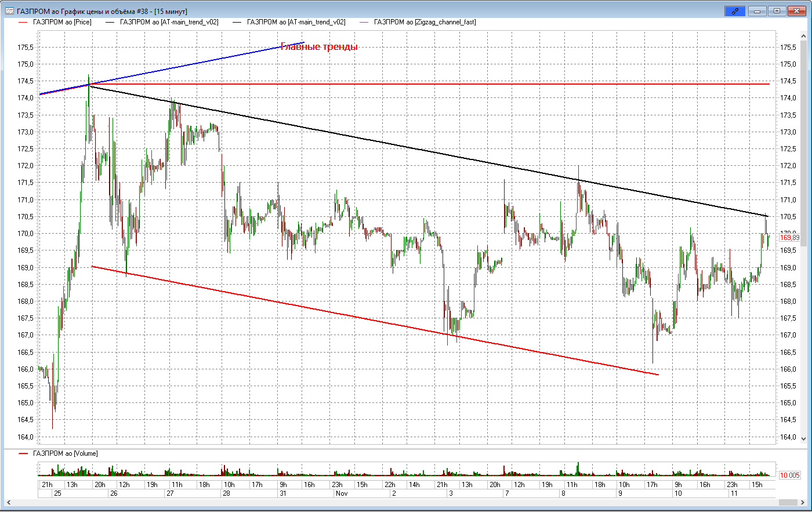Click the volume value label 10 005

point(789,475)
